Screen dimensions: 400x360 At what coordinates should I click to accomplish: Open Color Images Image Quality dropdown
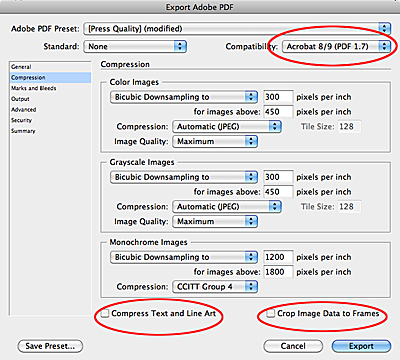[x=215, y=141]
